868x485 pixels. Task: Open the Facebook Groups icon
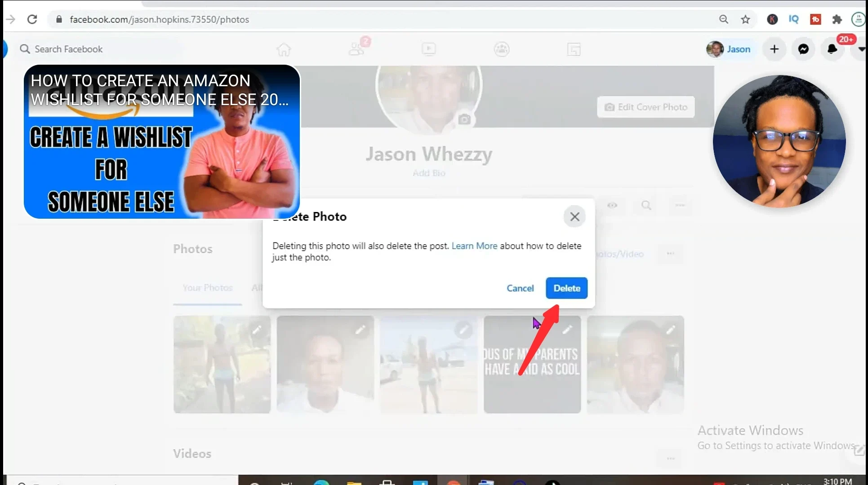pos(502,49)
